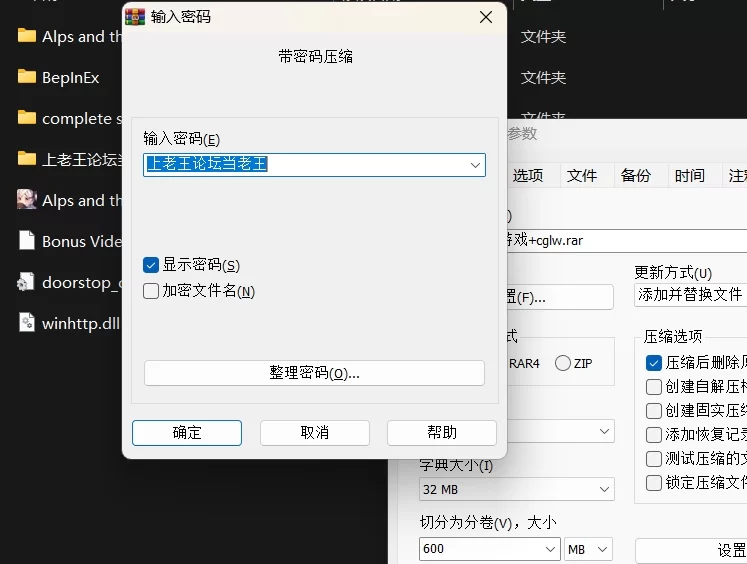
Task: Click the WinRAR icon in the password dialog title
Action: pos(135,17)
